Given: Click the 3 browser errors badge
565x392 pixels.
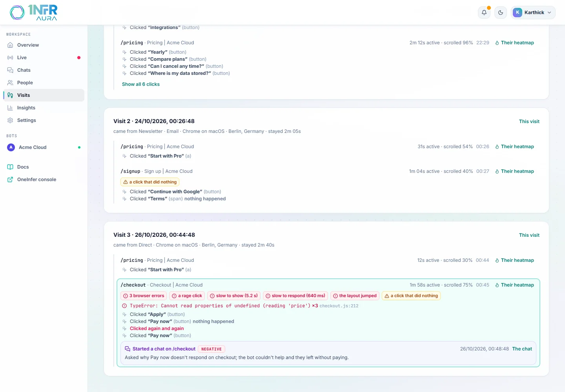Looking at the screenshot, I should pos(144,296).
